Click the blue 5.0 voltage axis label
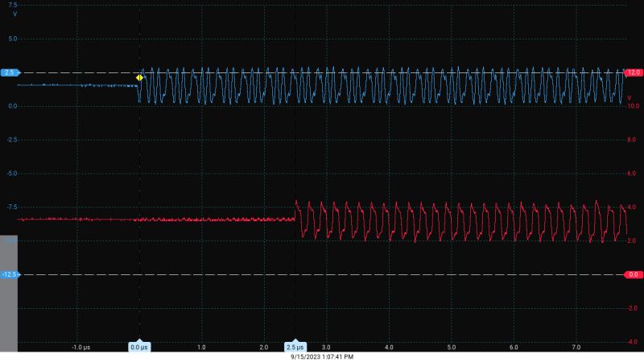The height and width of the screenshot is (362, 644). (x=13, y=39)
